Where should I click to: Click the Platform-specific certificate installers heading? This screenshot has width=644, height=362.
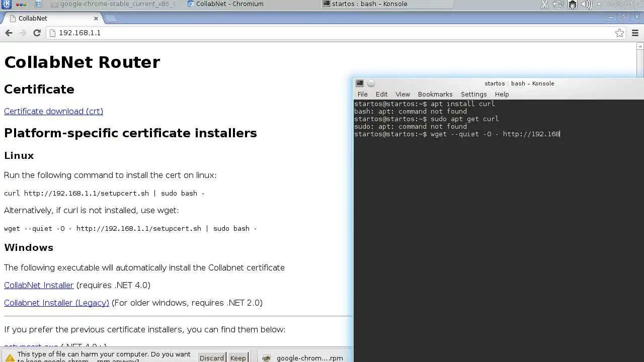[130, 133]
